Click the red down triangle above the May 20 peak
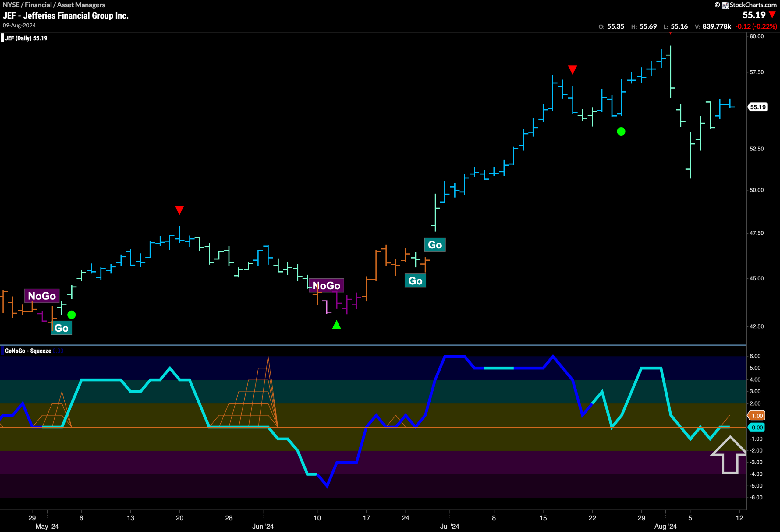This screenshot has width=780, height=532. (179, 210)
